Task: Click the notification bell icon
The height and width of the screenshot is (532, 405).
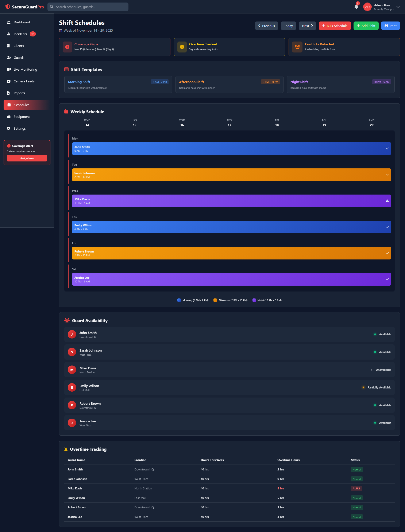Action: (356, 7)
